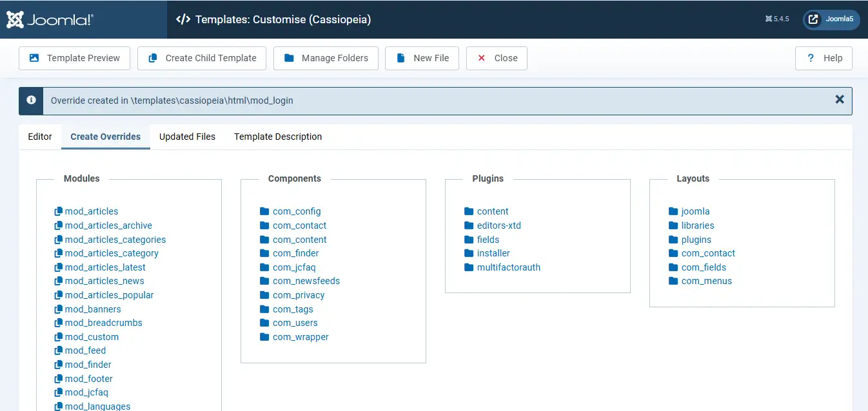Click the folder icon beside fields plugin
Image resolution: width=868 pixels, height=411 pixels.
[469, 240]
